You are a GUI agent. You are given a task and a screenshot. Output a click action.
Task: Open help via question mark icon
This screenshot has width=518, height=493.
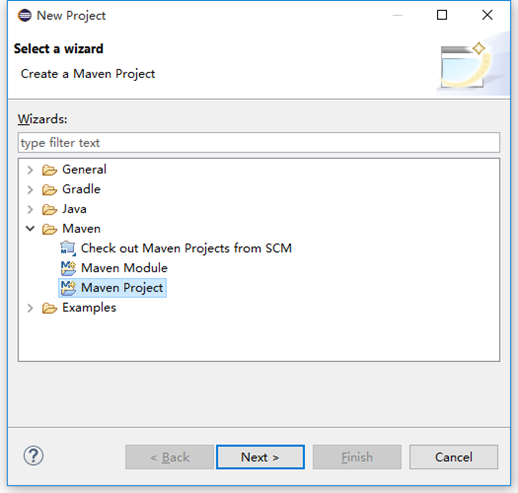point(33,456)
